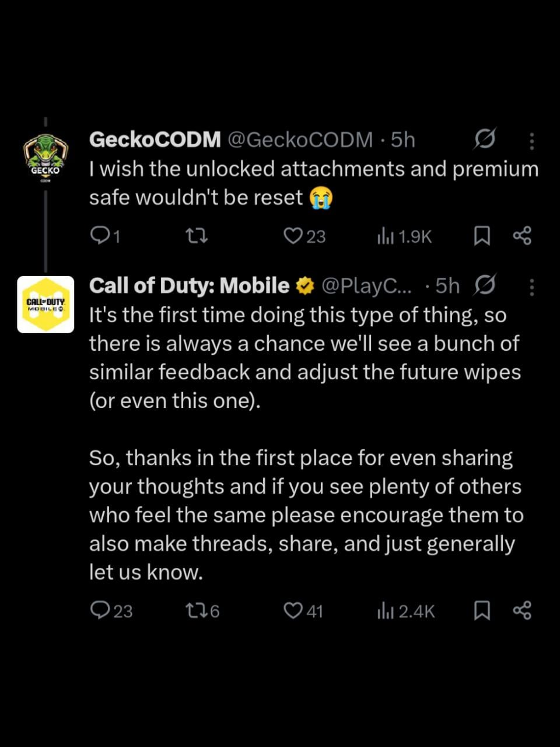Like GeckoCODM's post with 23 likes
Image resolution: width=560 pixels, height=747 pixels.
292,236
